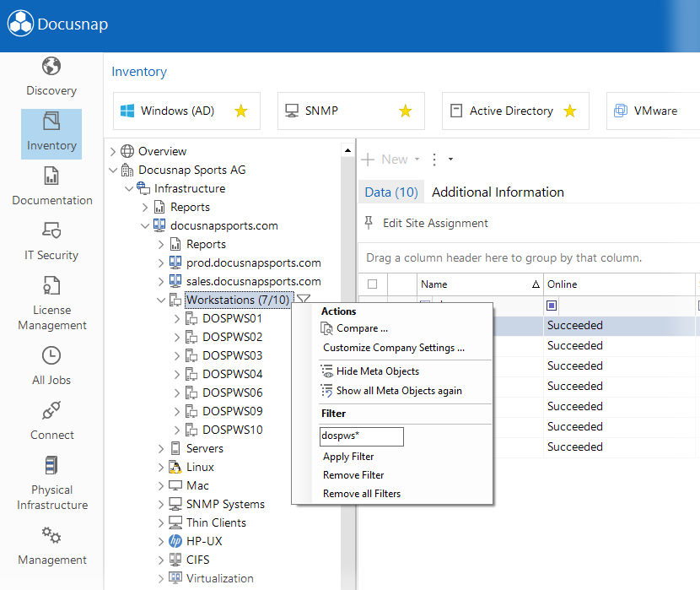The width and height of the screenshot is (700, 590).
Task: Open the dropdown arrow next to New
Action: 417,160
